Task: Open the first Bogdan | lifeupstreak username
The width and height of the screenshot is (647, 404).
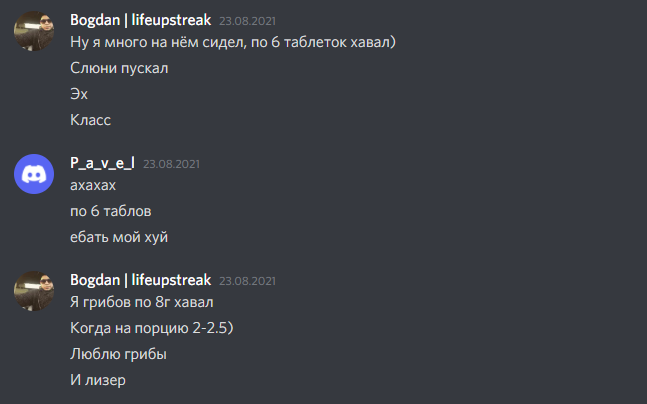Action: 140,20
